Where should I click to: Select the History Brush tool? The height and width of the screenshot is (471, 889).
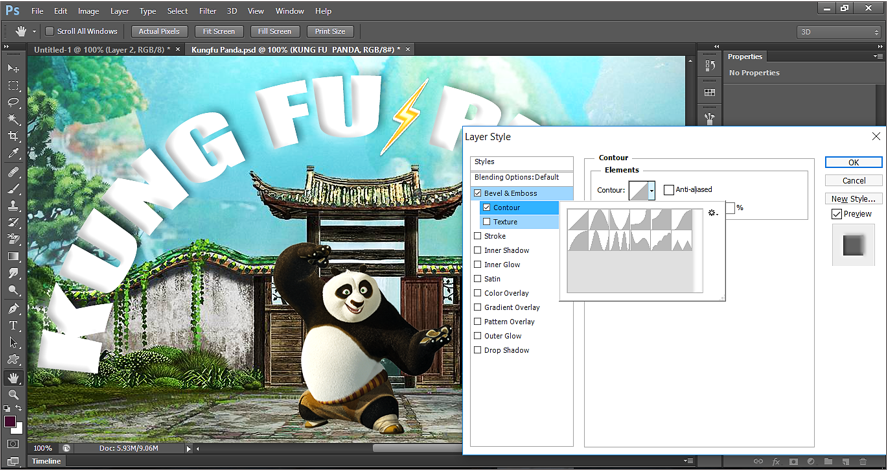coord(13,223)
